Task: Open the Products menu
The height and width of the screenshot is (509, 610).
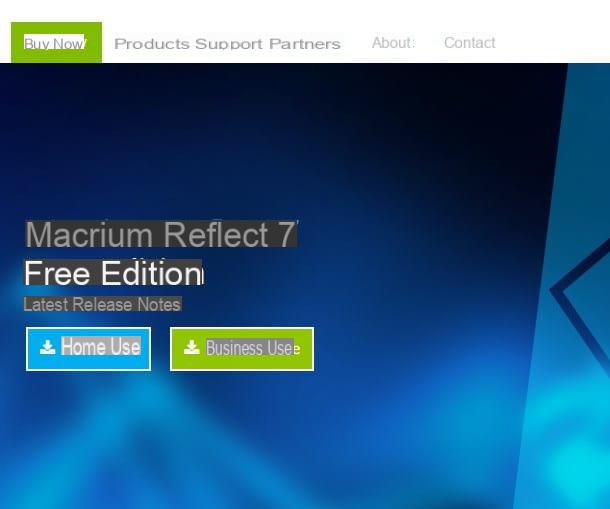Action: click(152, 44)
